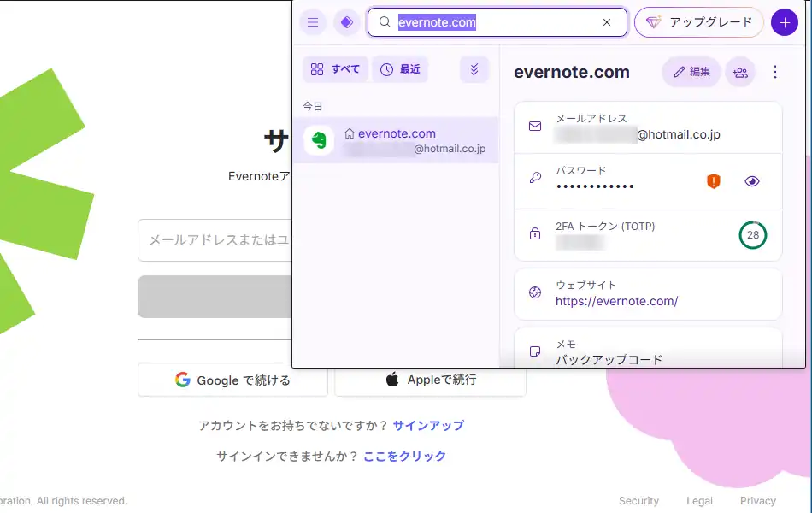Viewport: 812px width, 513px height.
Task: Click the Google で続ける button
Action: click(x=232, y=380)
